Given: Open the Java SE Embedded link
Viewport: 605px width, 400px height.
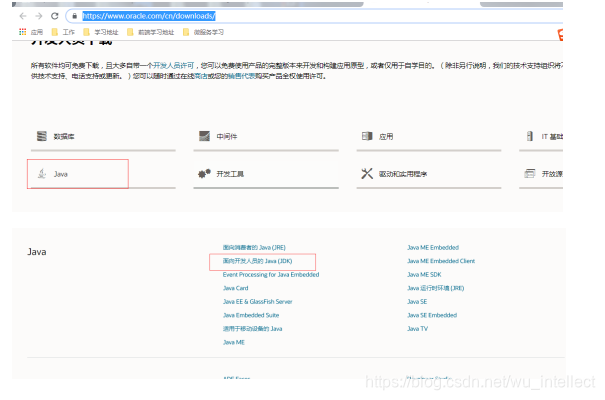Looking at the screenshot, I should [432, 315].
